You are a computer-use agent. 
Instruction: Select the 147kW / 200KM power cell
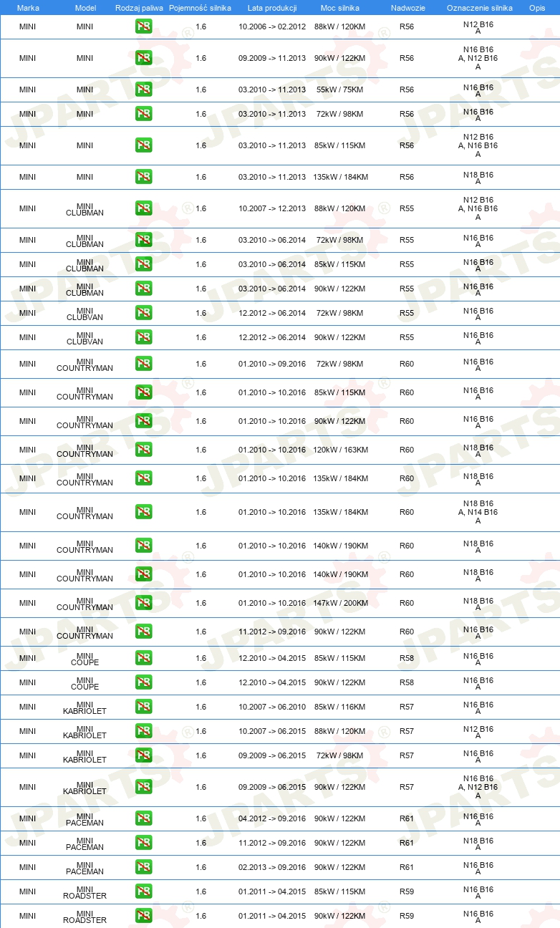pyautogui.click(x=340, y=603)
